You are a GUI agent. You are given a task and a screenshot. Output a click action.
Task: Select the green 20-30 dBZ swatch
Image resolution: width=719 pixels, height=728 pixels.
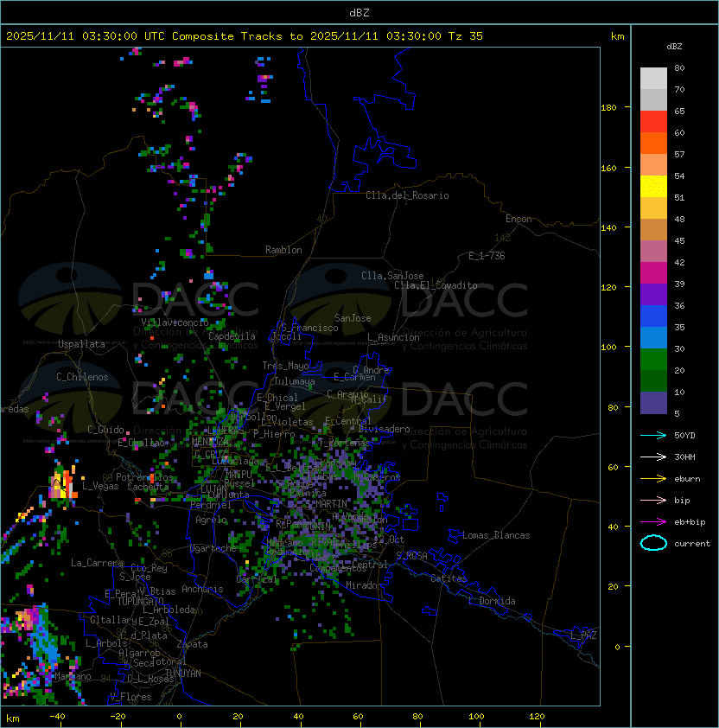[653, 360]
